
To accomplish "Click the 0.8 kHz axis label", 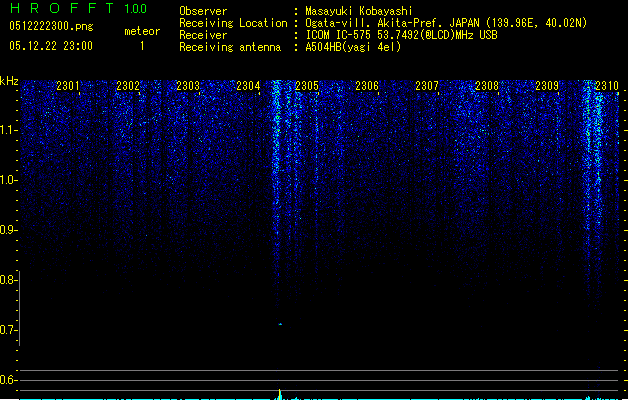I will pos(9,280).
